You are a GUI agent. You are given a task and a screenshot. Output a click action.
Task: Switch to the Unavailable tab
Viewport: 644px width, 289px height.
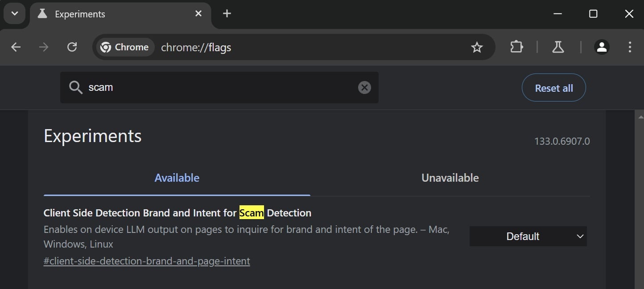pyautogui.click(x=450, y=178)
